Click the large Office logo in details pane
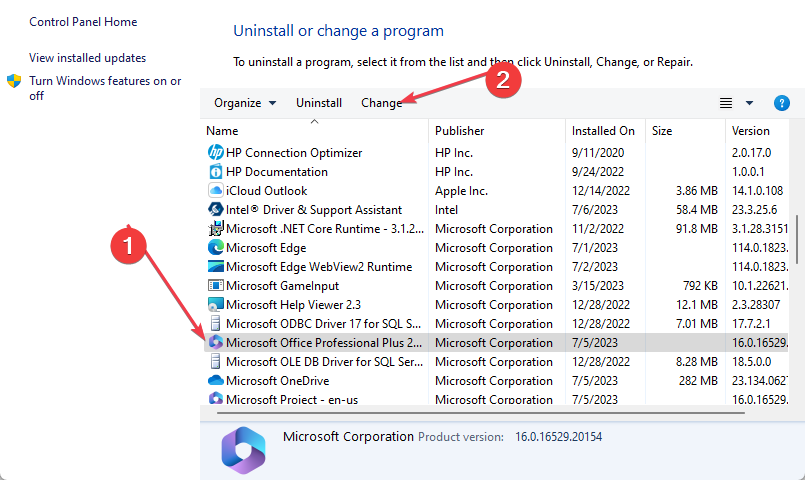 (243, 451)
